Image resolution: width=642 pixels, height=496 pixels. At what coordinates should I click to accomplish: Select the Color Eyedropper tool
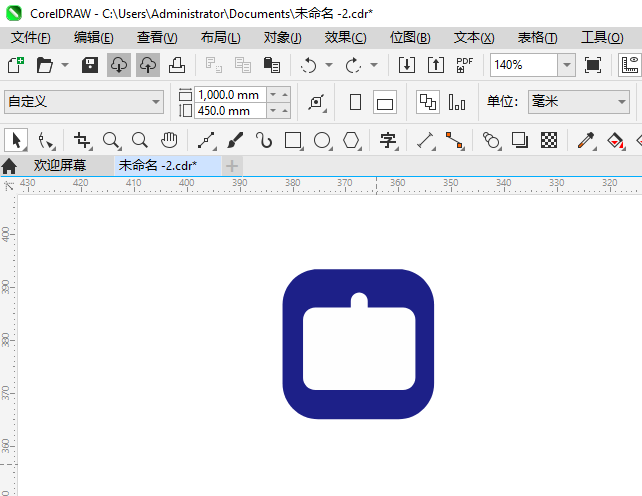click(586, 140)
